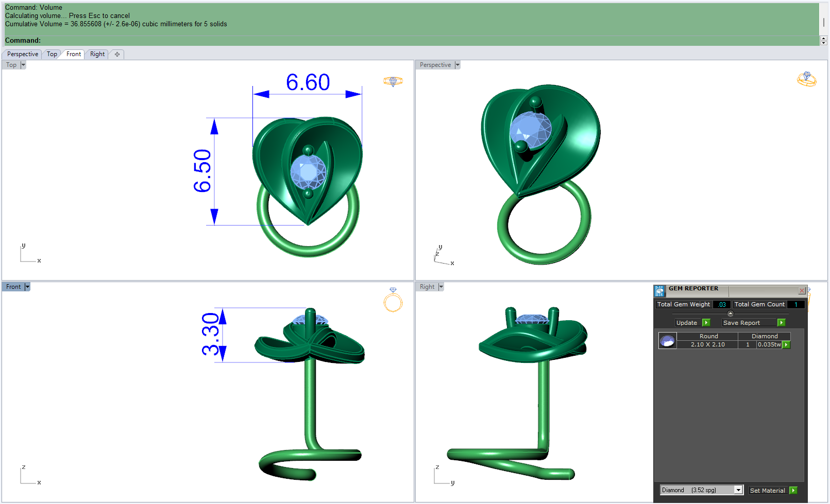This screenshot has height=504, width=830.
Task: Switch to the Perspective viewport tab
Action: click(23, 54)
